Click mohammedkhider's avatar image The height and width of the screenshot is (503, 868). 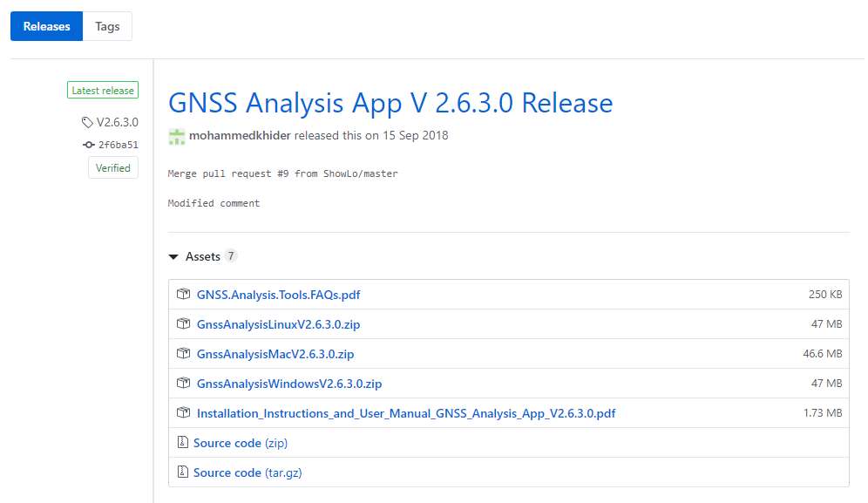click(177, 136)
